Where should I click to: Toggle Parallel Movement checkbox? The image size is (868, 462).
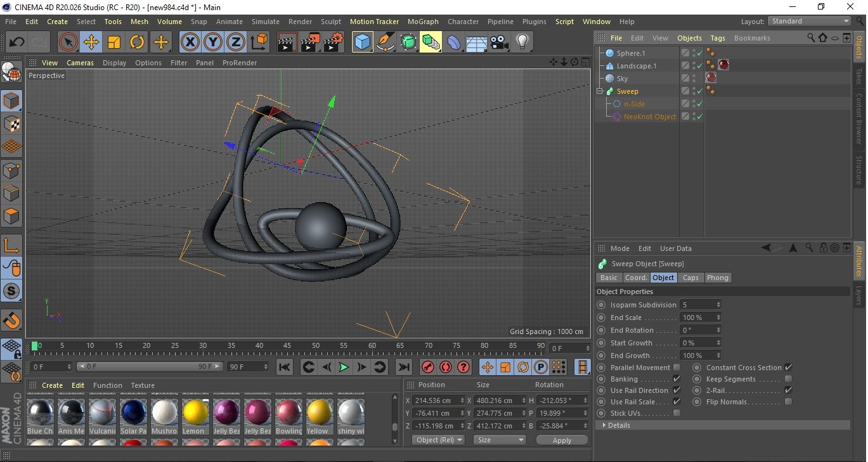677,368
